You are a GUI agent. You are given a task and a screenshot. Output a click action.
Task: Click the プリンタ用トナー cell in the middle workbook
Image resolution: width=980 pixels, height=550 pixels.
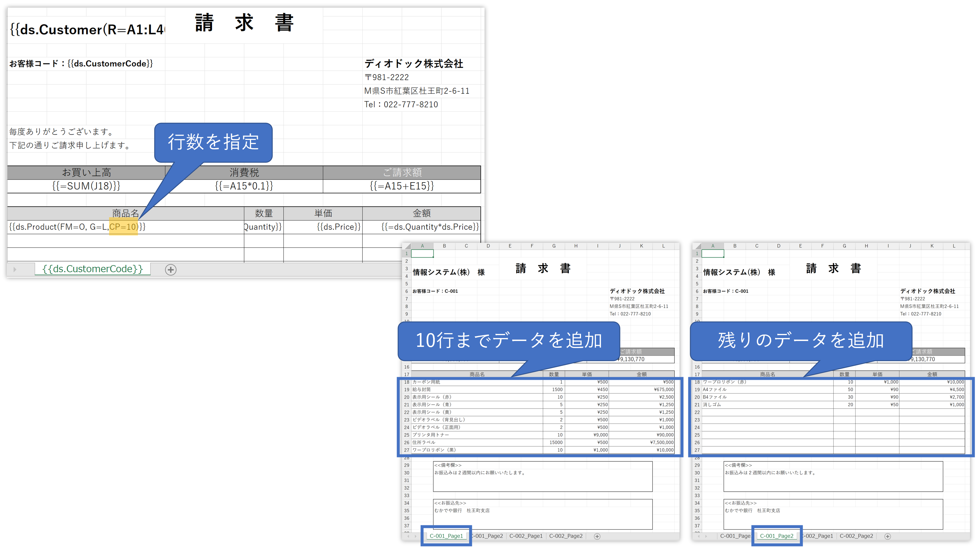pyautogui.click(x=477, y=435)
